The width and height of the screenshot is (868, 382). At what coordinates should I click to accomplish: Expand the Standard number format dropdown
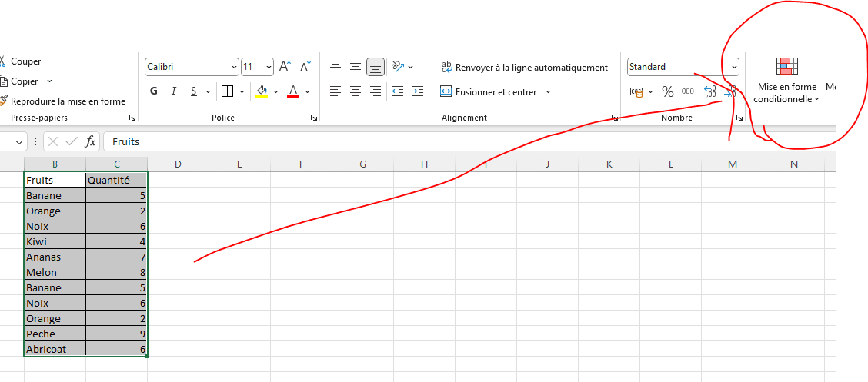pos(734,67)
